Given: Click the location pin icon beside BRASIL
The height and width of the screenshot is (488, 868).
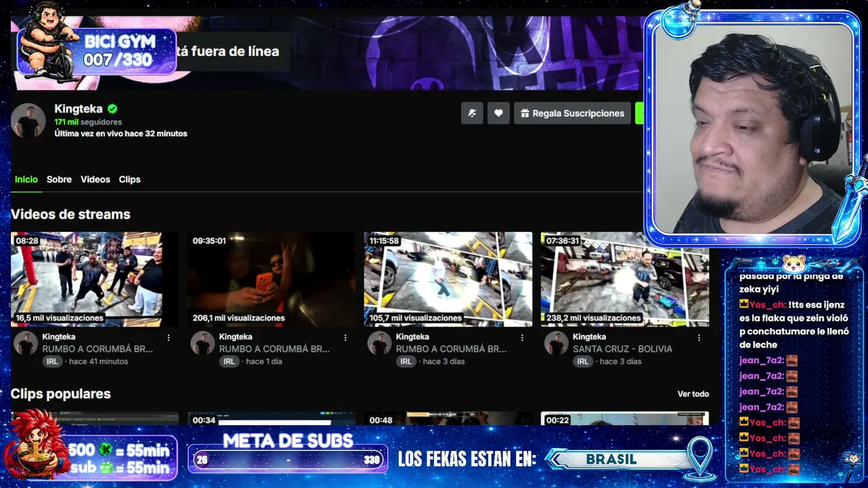Looking at the screenshot, I should tap(700, 457).
